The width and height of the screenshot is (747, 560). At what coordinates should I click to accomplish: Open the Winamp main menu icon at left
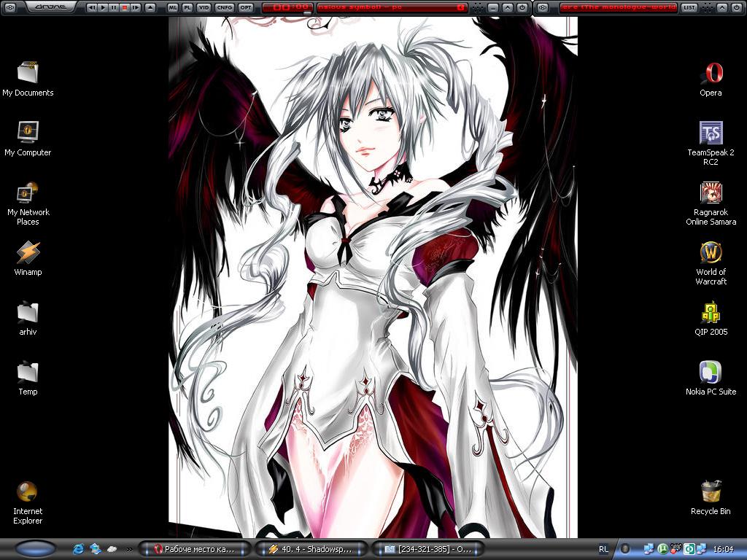[9, 7]
